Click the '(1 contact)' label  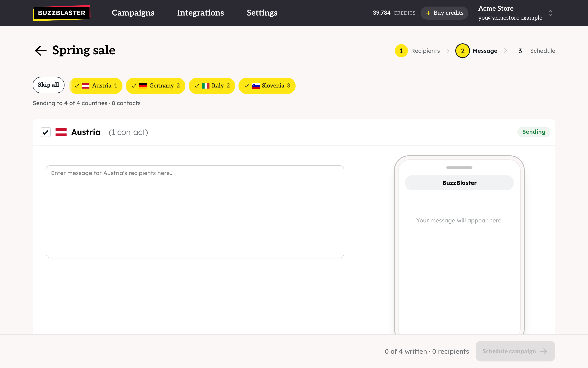(128, 132)
